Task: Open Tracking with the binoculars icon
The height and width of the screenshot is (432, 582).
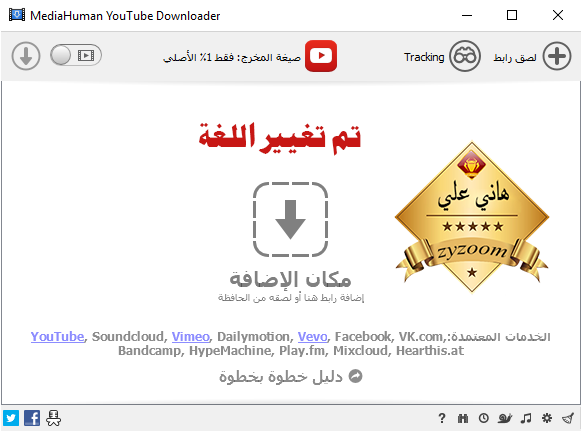Action: [x=465, y=56]
